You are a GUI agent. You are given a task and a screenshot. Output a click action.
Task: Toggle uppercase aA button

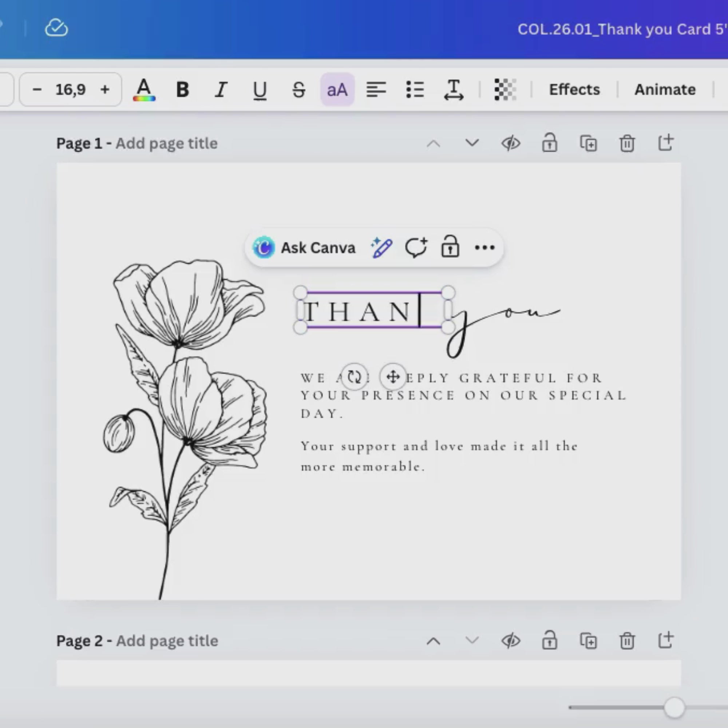(337, 90)
